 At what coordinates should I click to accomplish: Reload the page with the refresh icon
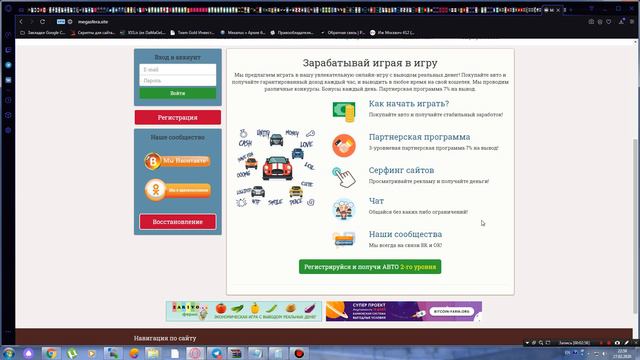coord(42,22)
